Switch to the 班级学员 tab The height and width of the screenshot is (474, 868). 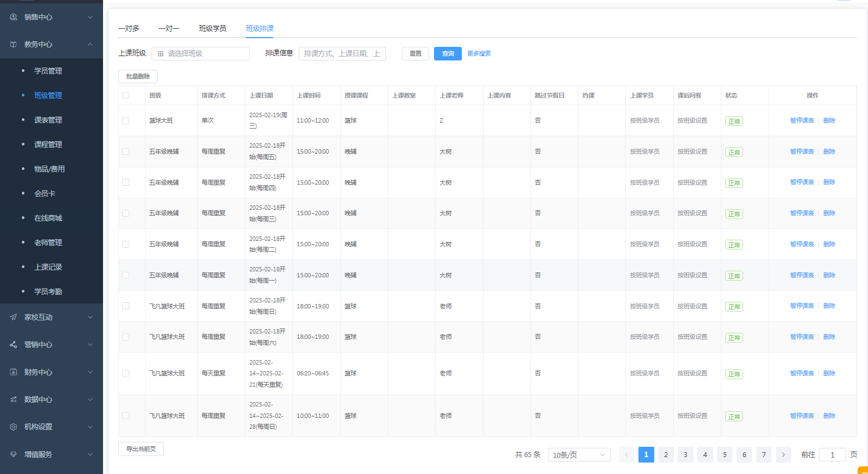[213, 28]
